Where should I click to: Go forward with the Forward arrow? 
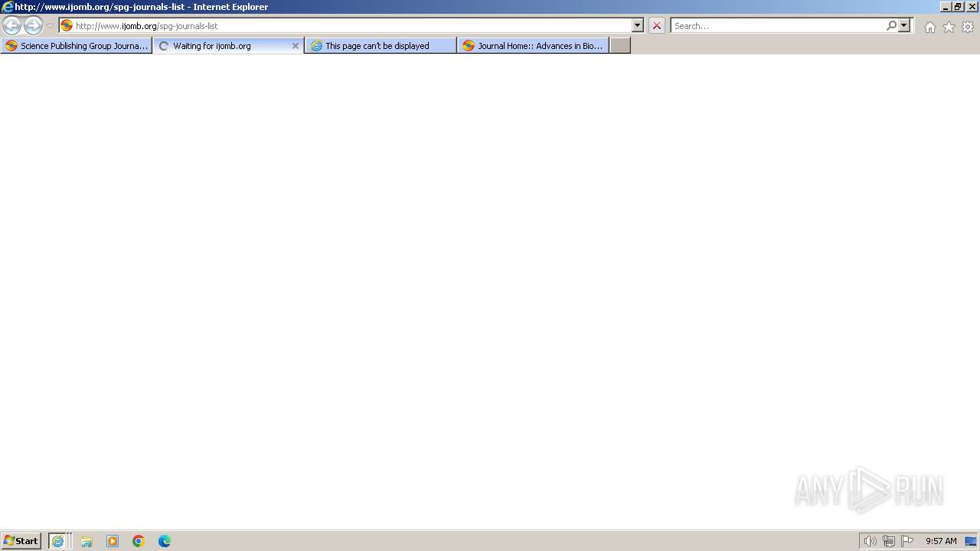point(33,25)
